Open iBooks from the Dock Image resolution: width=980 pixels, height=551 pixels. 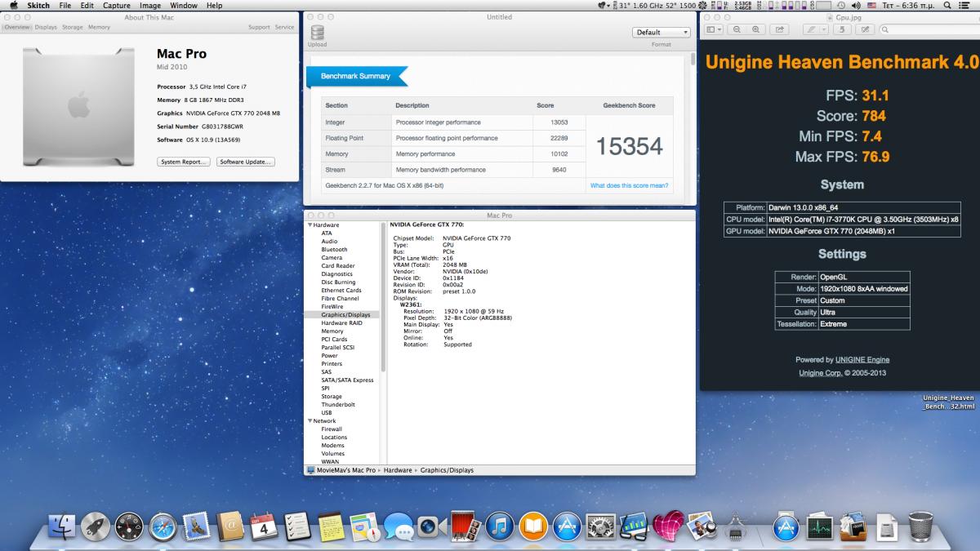pyautogui.click(x=532, y=527)
